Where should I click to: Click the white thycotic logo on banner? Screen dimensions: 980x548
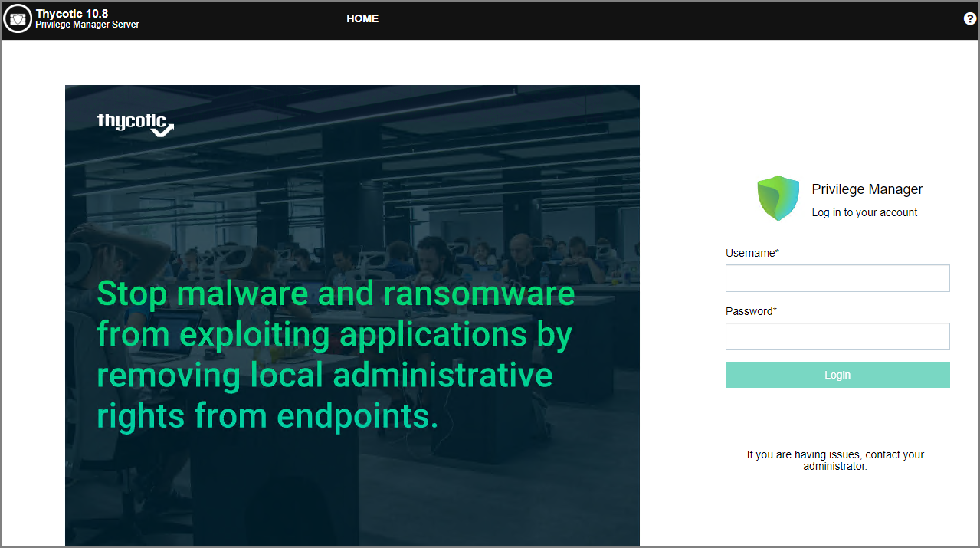click(x=136, y=124)
